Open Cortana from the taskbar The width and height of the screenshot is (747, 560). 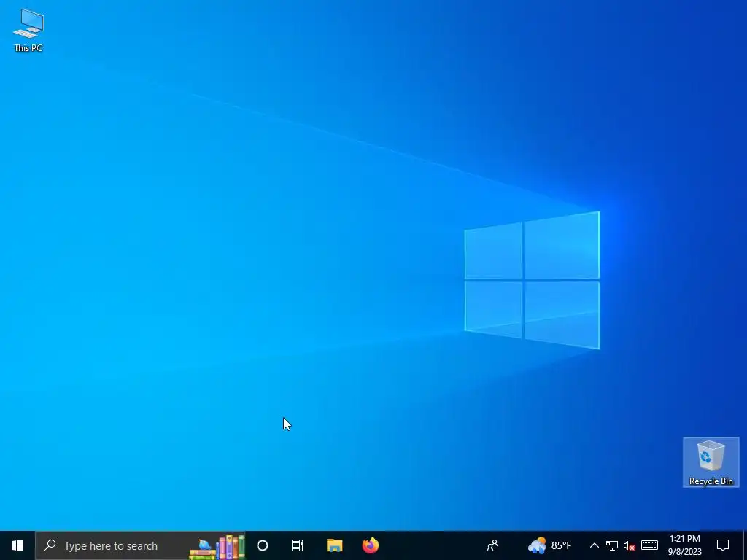pyautogui.click(x=263, y=545)
